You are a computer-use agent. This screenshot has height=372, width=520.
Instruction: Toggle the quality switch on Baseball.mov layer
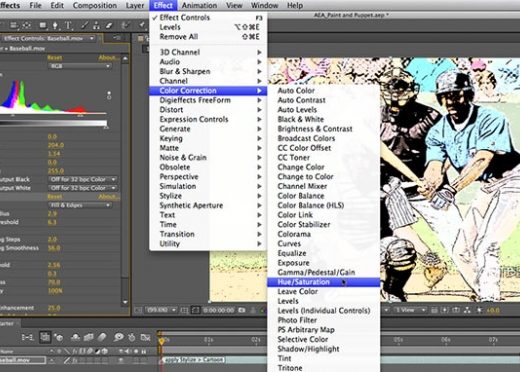pyautogui.click(x=67, y=360)
